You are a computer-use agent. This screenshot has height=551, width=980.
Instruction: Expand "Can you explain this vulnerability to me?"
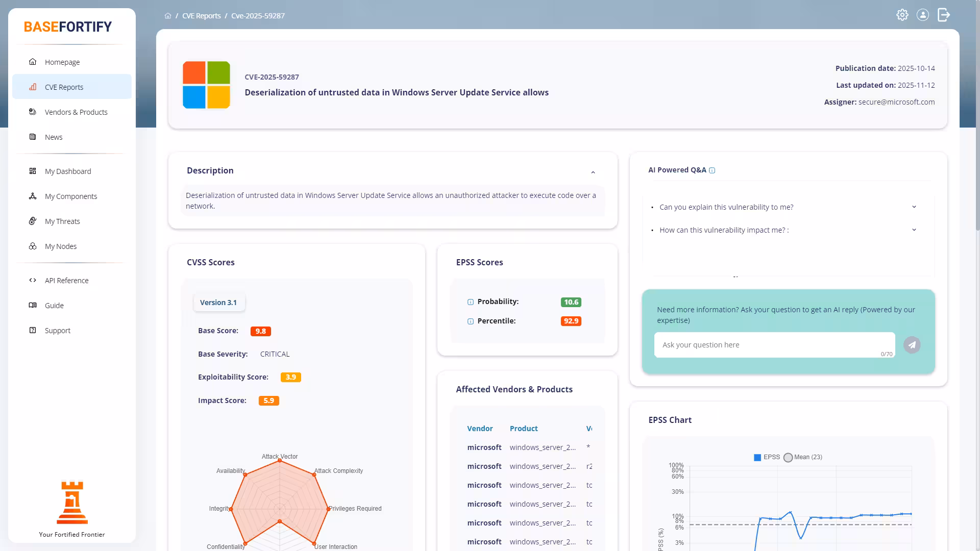coord(914,207)
